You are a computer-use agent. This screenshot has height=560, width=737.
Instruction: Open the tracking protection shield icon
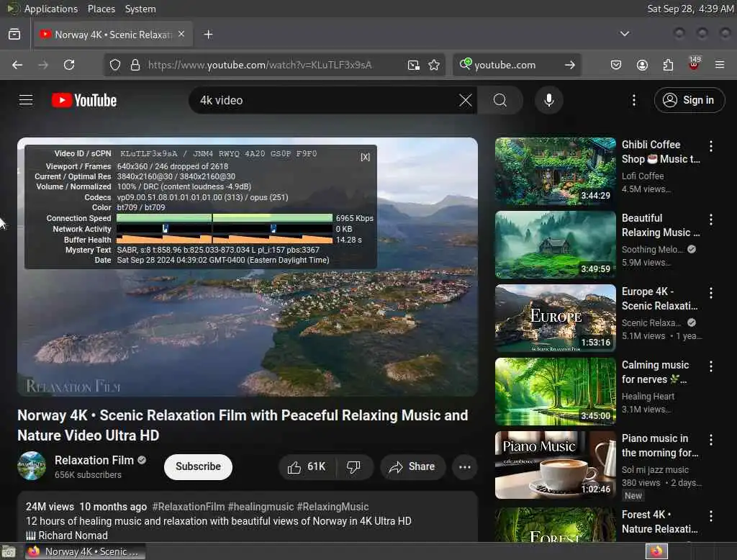[115, 65]
